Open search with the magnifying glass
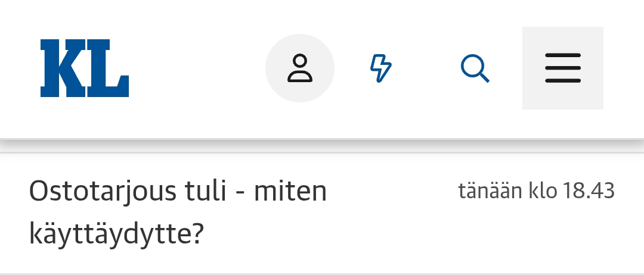 point(475,68)
